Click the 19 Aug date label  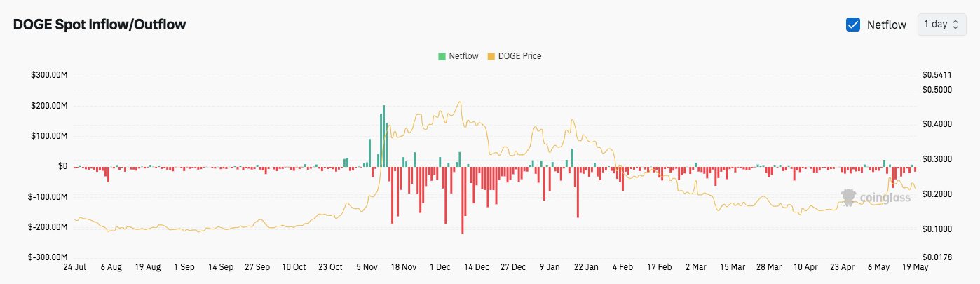148,267
